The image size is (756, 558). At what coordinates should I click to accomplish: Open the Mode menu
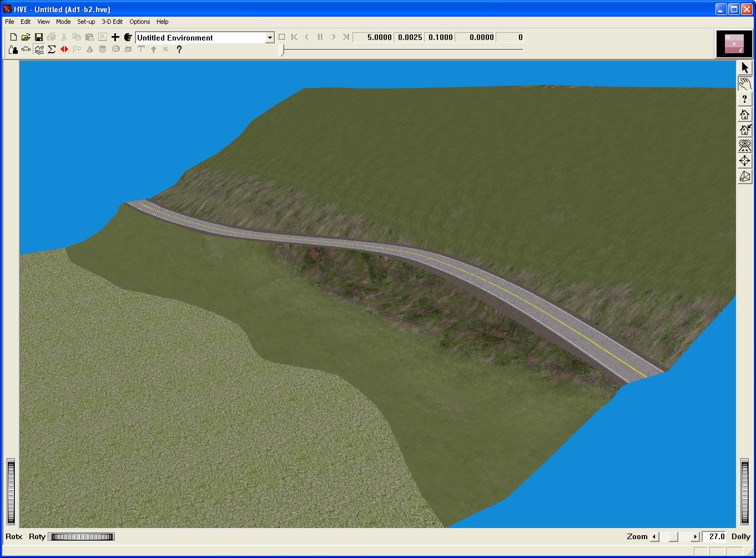[x=63, y=22]
